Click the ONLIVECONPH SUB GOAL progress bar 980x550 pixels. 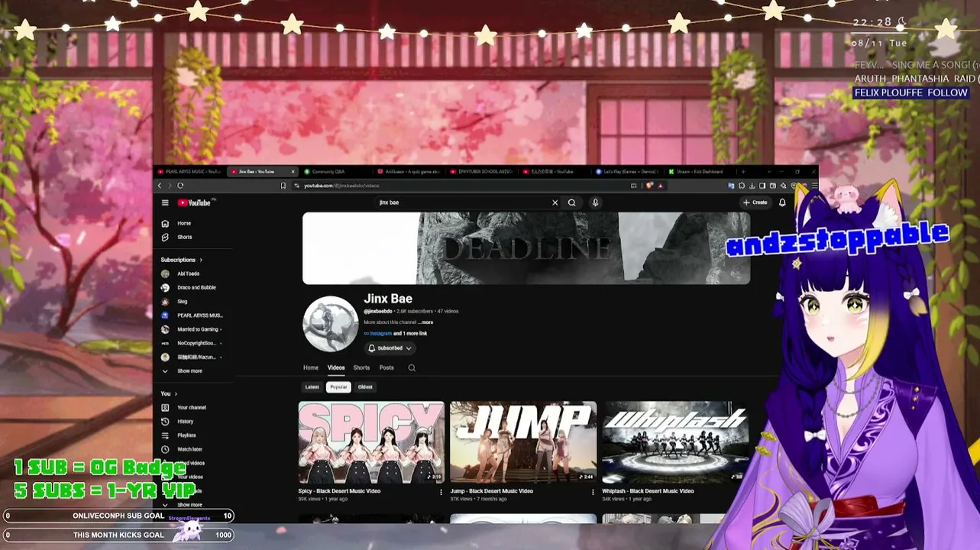point(118,516)
